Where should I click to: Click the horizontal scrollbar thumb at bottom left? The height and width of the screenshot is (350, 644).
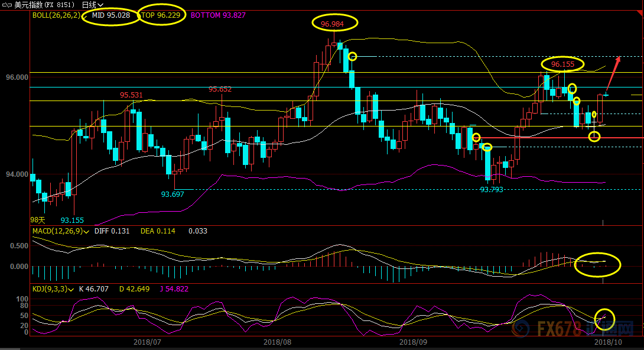(9, 349)
